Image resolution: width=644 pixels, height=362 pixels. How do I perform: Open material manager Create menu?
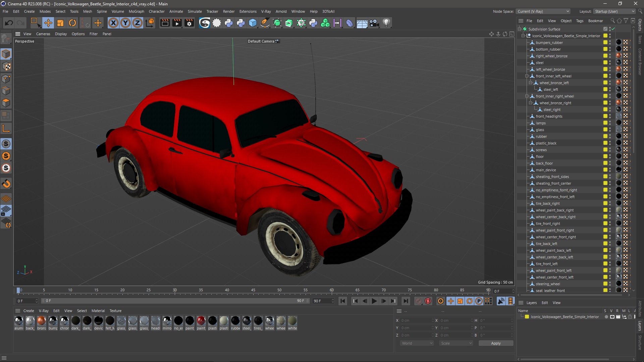point(29,311)
